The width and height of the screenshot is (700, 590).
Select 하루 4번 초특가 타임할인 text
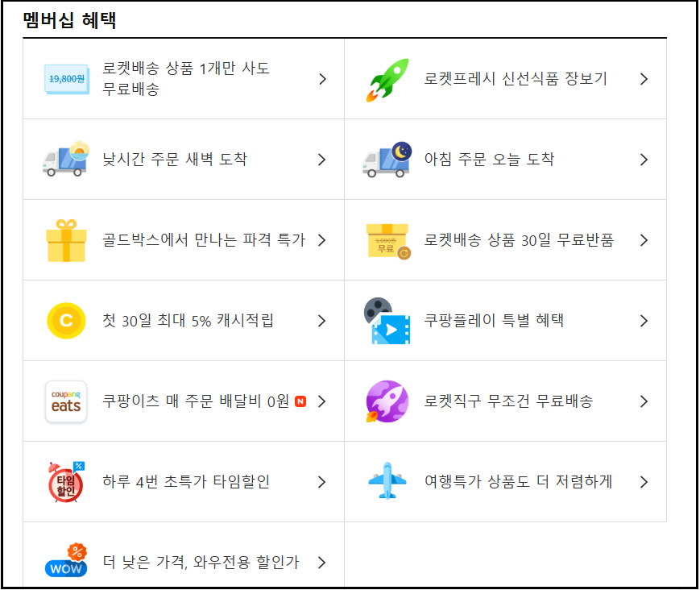pyautogui.click(x=186, y=481)
